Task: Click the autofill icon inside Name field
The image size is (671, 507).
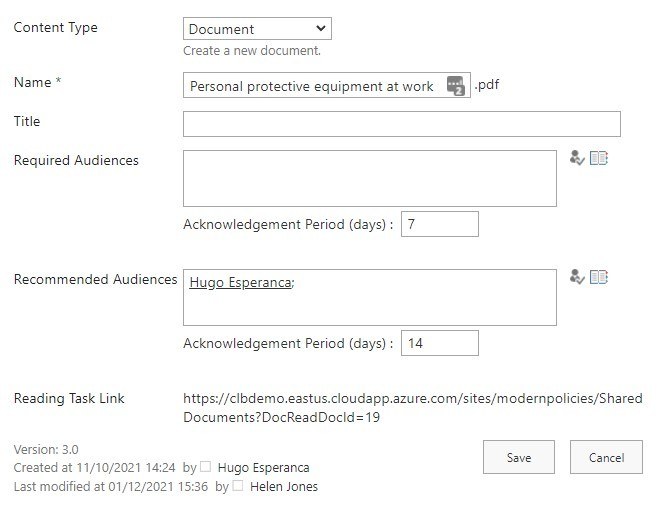Action: click(456, 85)
